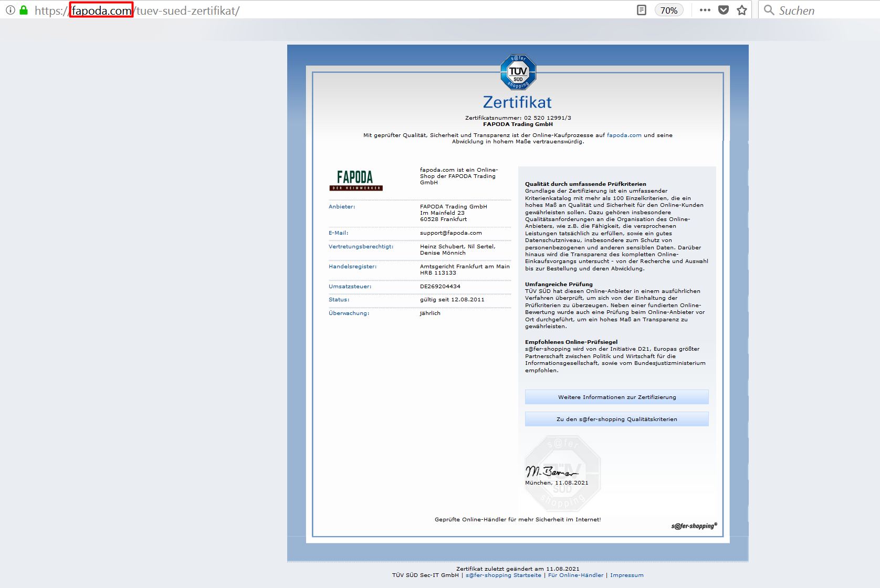This screenshot has height=588, width=880.
Task: Toggle reader view icon in address bar
Action: tap(642, 10)
